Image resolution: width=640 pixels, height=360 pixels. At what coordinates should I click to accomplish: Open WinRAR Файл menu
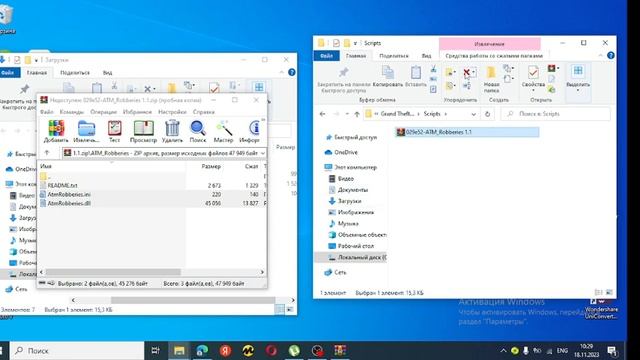click(x=47, y=112)
